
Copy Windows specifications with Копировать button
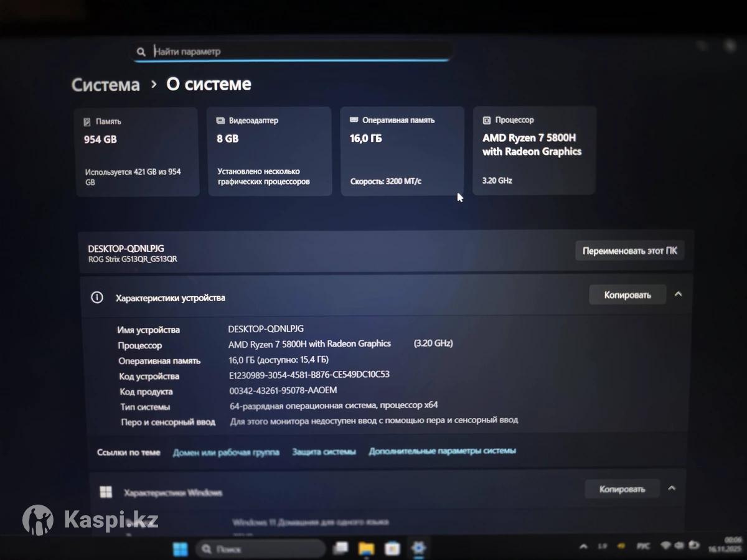622,489
